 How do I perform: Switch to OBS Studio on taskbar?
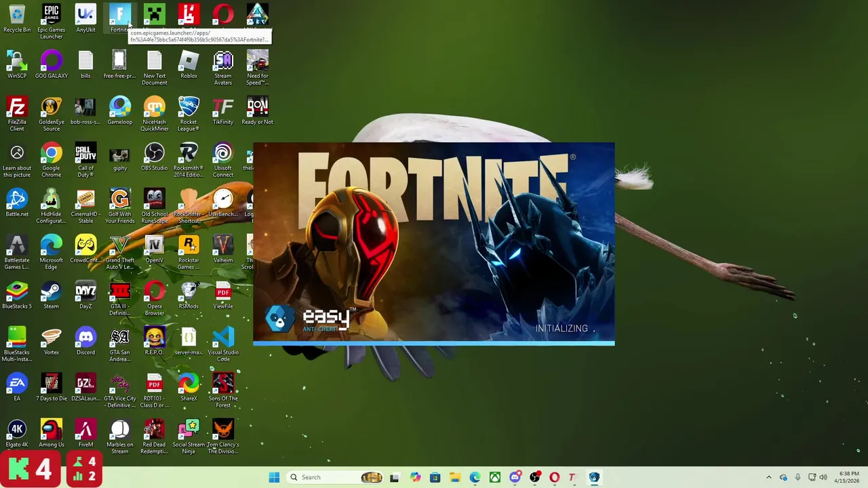point(534,477)
